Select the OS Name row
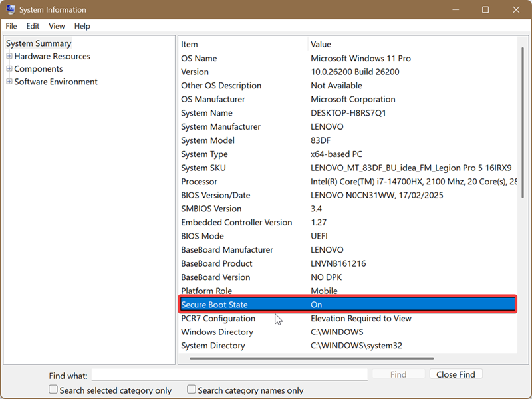The height and width of the screenshot is (399, 532). click(x=348, y=59)
